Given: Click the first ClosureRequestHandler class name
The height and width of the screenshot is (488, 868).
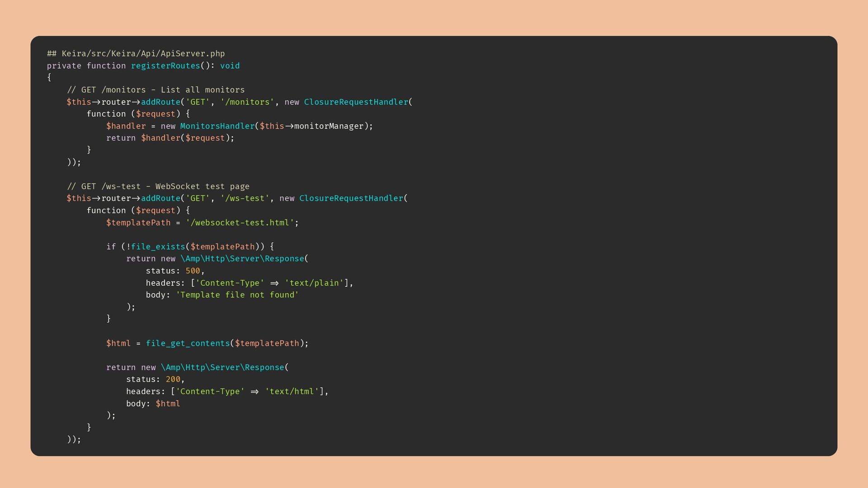Looking at the screenshot, I should (356, 102).
